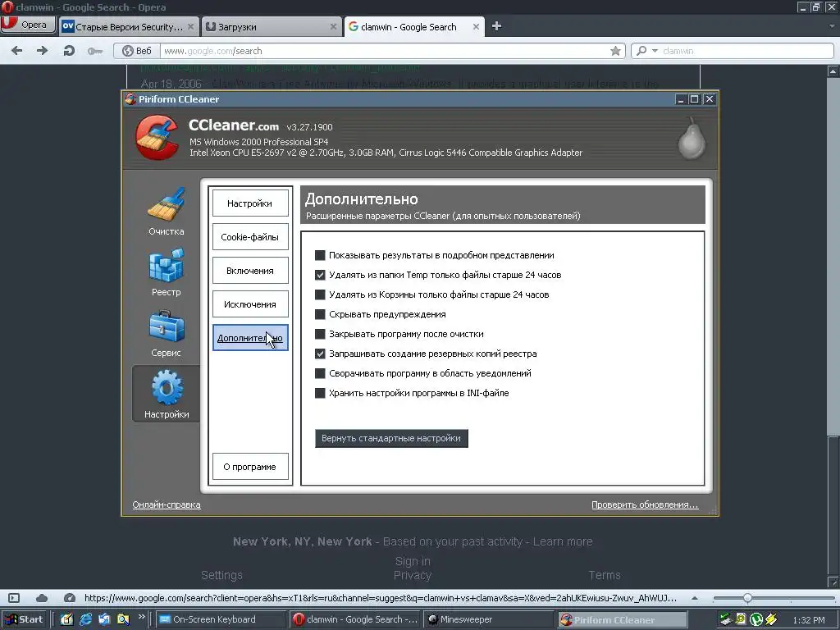
Task: Launch Internet Explorer from quick launch
Action: (x=85, y=619)
